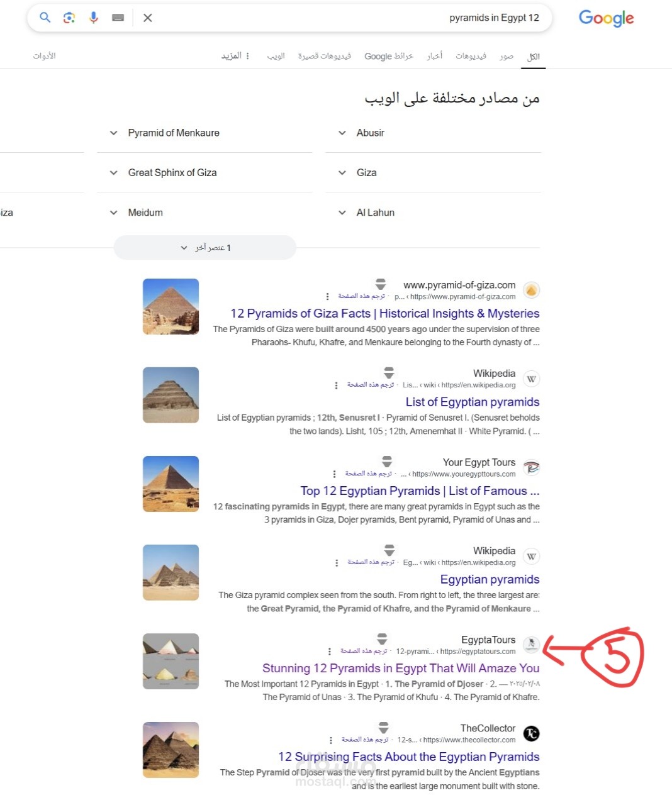Click the Google logo
The image size is (672, 805).
[x=606, y=18]
